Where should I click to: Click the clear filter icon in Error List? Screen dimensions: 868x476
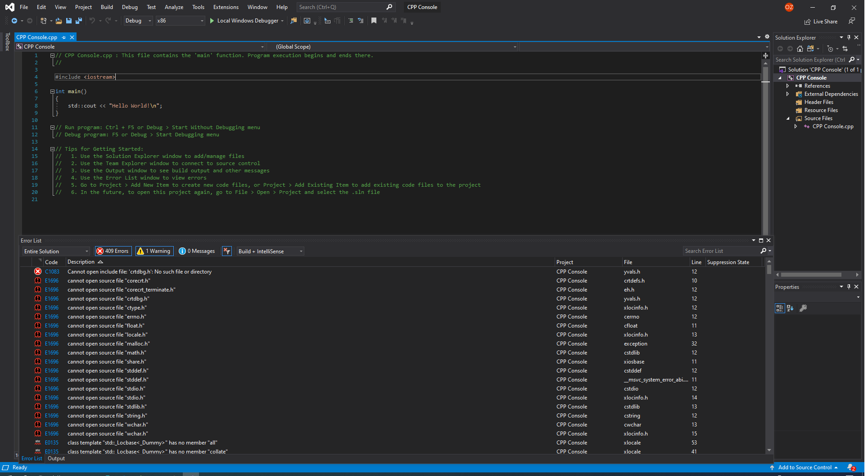point(227,251)
